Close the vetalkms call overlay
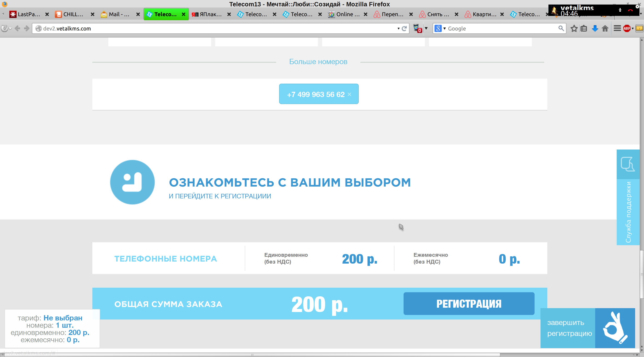This screenshot has width=644, height=357. click(637, 7)
